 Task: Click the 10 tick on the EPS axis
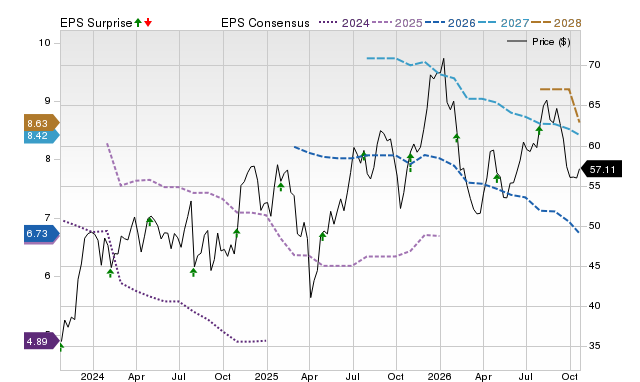pos(45,43)
